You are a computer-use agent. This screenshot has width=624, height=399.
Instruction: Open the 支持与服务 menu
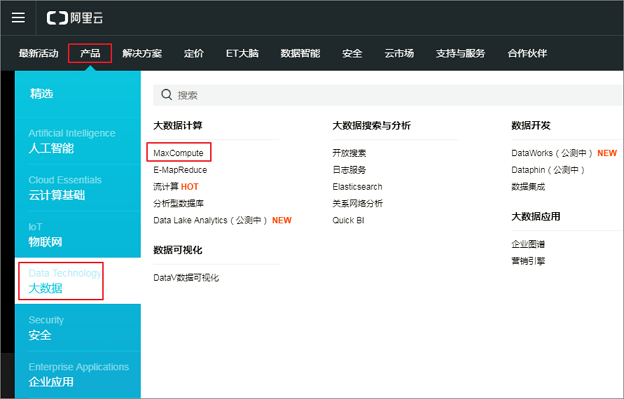tap(460, 53)
